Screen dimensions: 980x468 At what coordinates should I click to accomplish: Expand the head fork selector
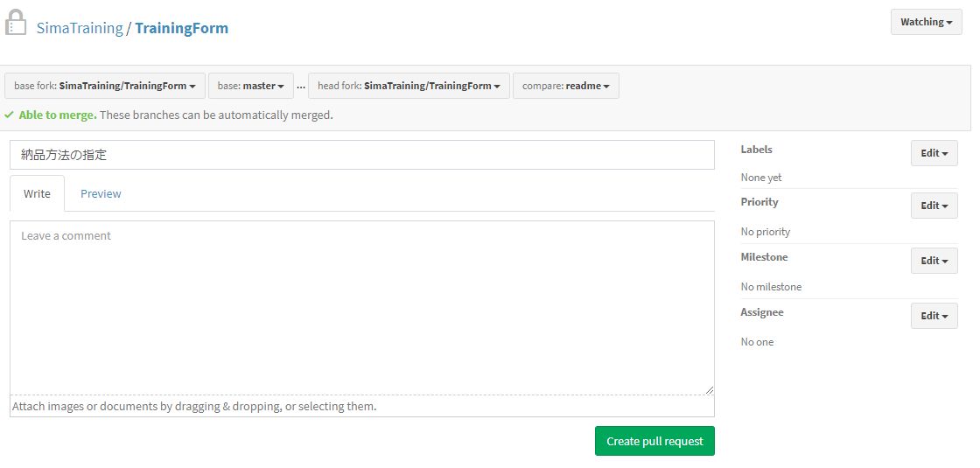[x=409, y=86]
